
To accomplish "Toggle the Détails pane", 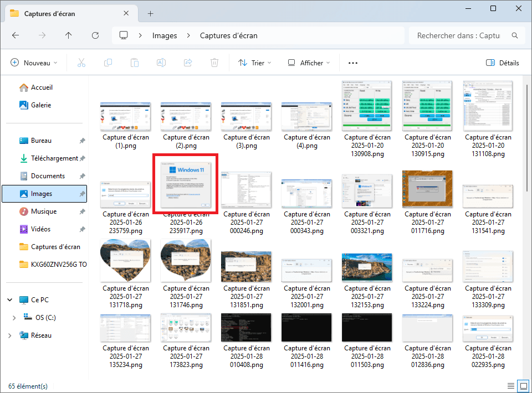I will 503,63.
